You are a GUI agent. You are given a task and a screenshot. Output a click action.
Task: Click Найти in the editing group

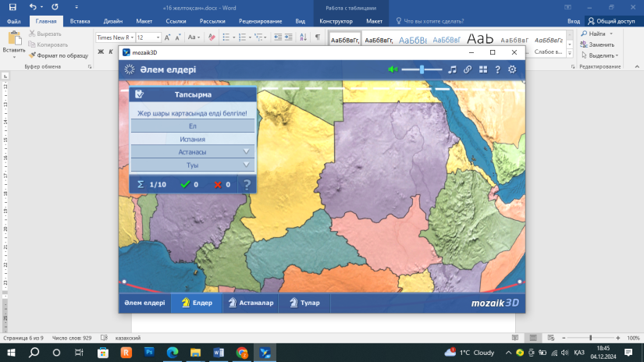pyautogui.click(x=594, y=34)
